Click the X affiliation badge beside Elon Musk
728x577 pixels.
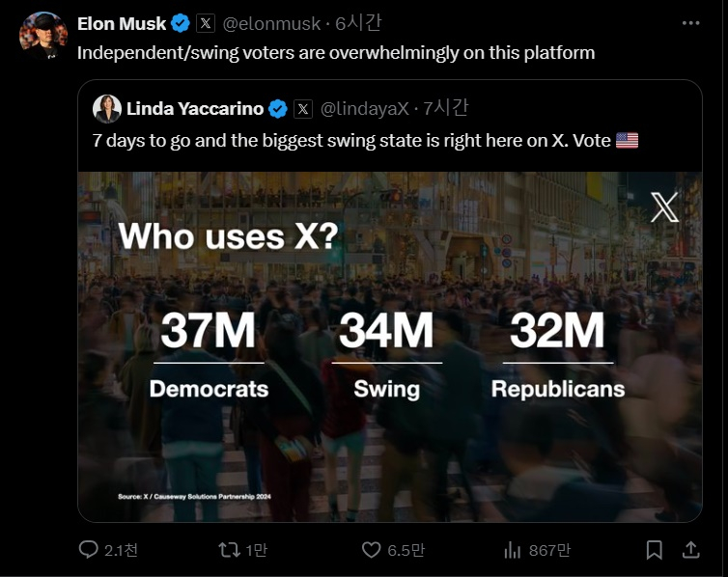click(x=206, y=23)
